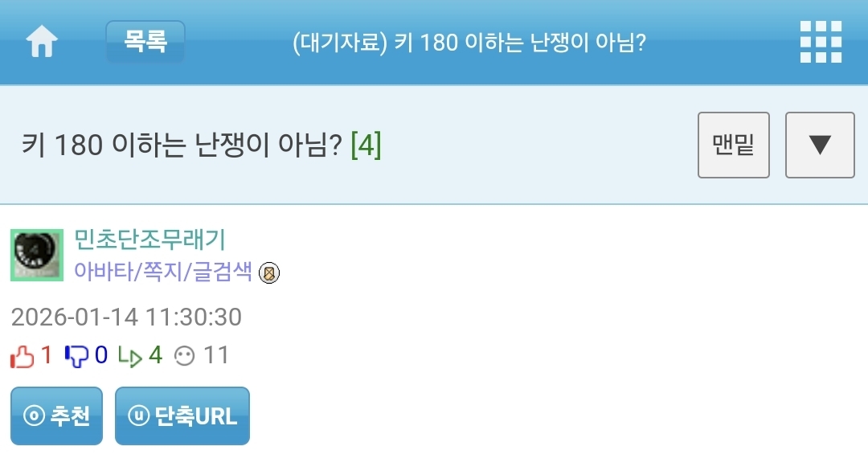Click the green reply arrow icon
This screenshot has width=868, height=471.
pos(129,356)
